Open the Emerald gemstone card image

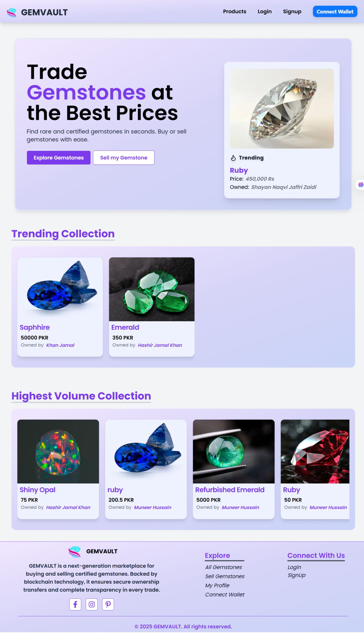152,289
